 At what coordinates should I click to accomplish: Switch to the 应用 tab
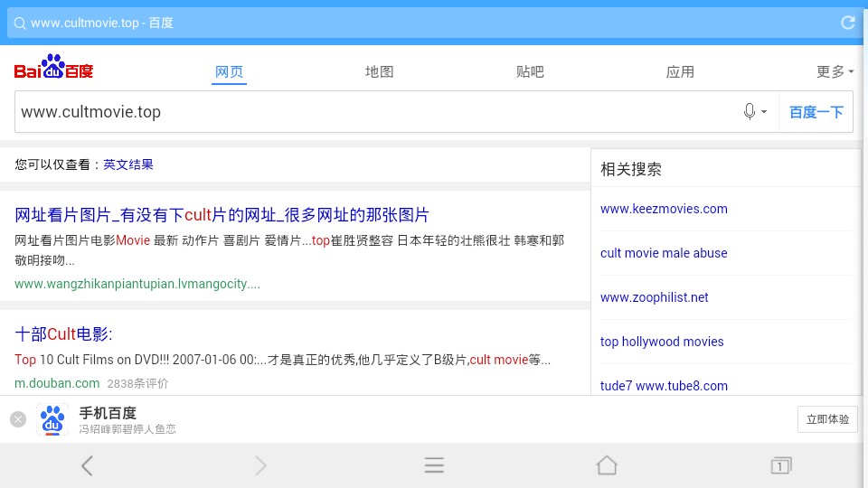680,72
